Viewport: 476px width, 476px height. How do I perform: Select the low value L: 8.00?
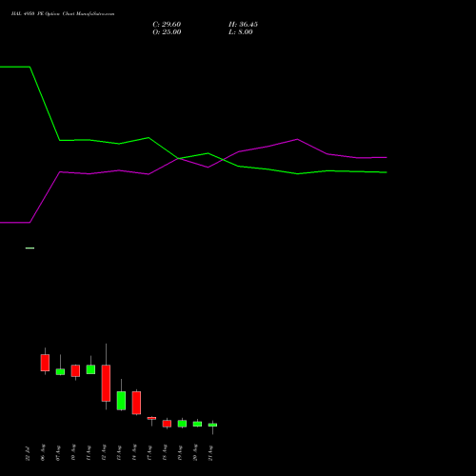point(241,32)
